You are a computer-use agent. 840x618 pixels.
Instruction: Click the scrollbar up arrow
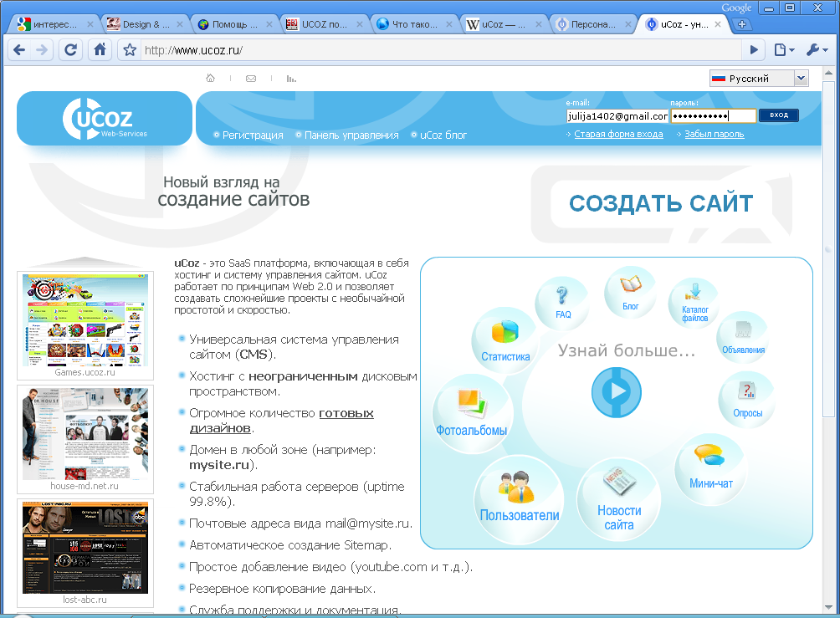click(x=829, y=74)
